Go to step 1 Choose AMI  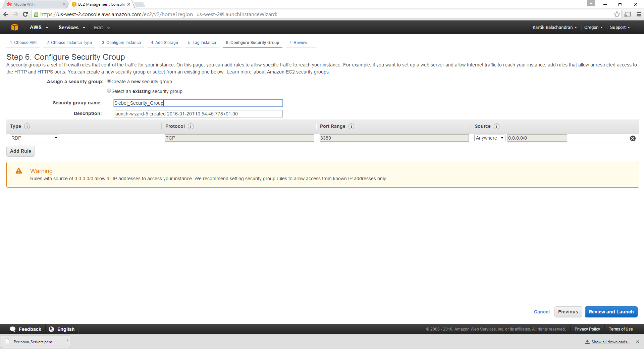(23, 43)
